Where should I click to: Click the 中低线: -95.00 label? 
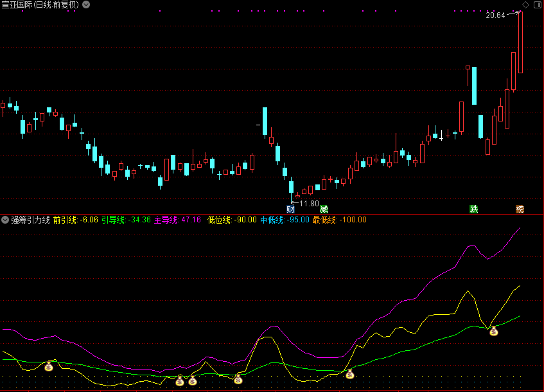coord(285,220)
